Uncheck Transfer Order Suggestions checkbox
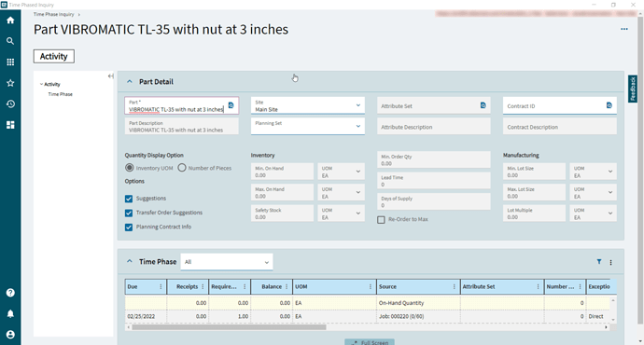This screenshot has width=644, height=345. coord(129,213)
